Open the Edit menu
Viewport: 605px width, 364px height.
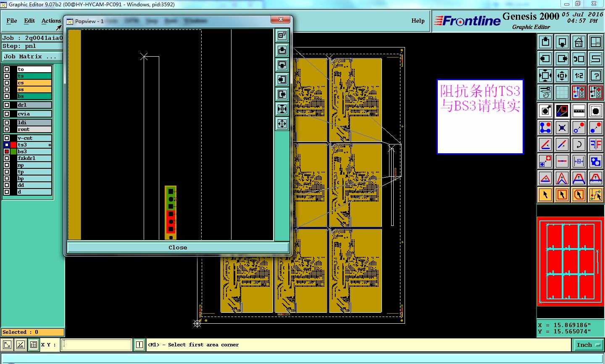[x=29, y=21]
